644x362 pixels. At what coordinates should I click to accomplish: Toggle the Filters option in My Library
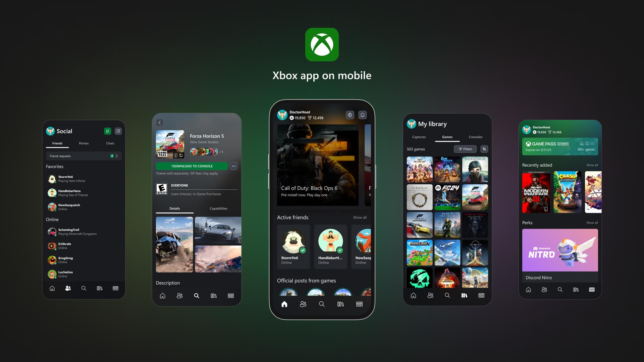click(x=466, y=149)
